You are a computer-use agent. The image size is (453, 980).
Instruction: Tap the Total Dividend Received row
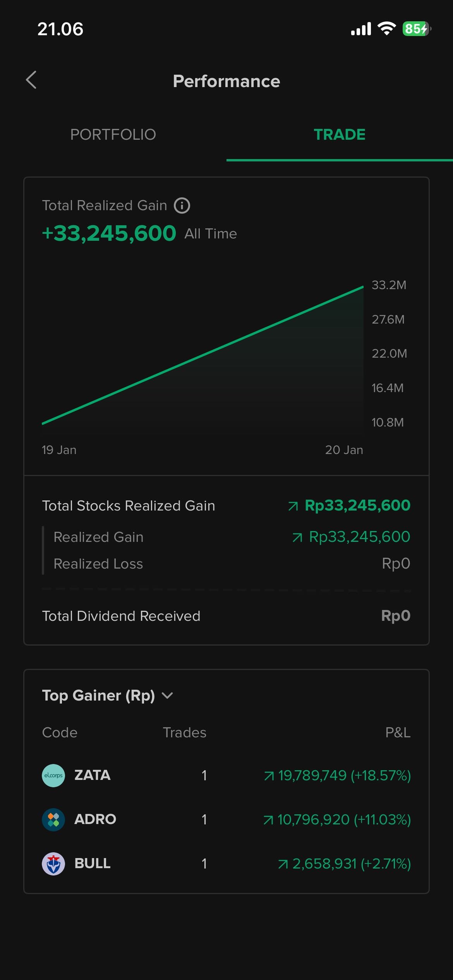(226, 616)
